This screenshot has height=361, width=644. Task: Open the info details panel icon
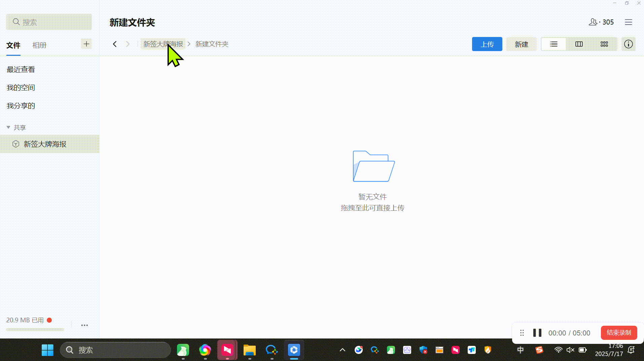[x=628, y=44]
